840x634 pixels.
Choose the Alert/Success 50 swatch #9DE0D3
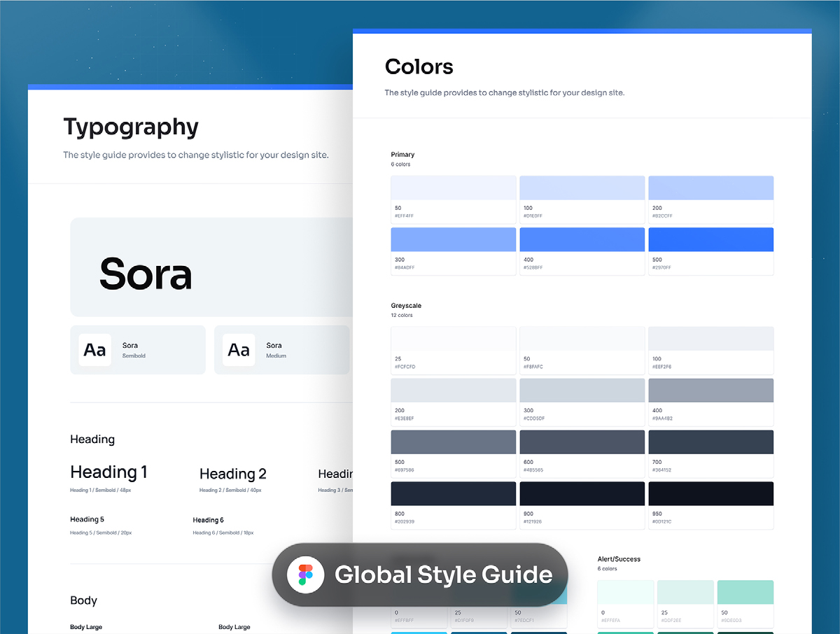[745, 604]
